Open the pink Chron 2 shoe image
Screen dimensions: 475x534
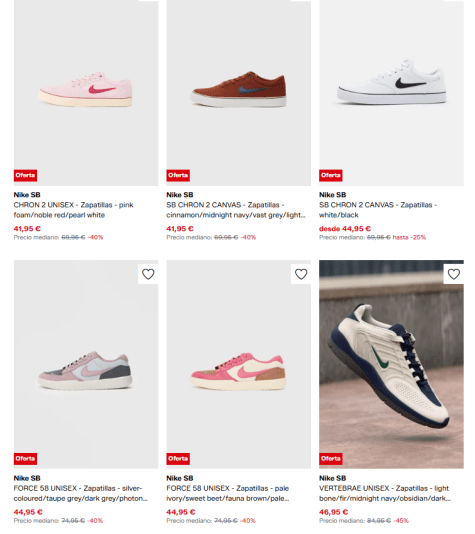(x=86, y=93)
